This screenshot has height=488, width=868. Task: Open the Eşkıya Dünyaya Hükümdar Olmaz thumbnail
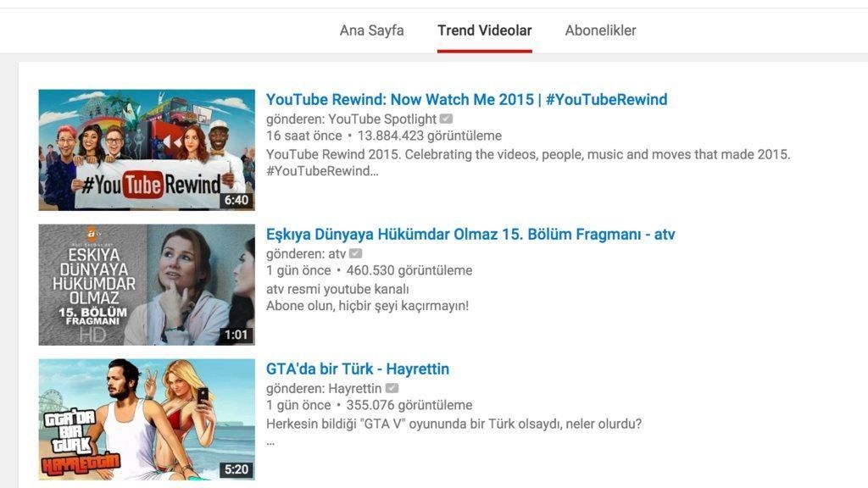click(146, 285)
